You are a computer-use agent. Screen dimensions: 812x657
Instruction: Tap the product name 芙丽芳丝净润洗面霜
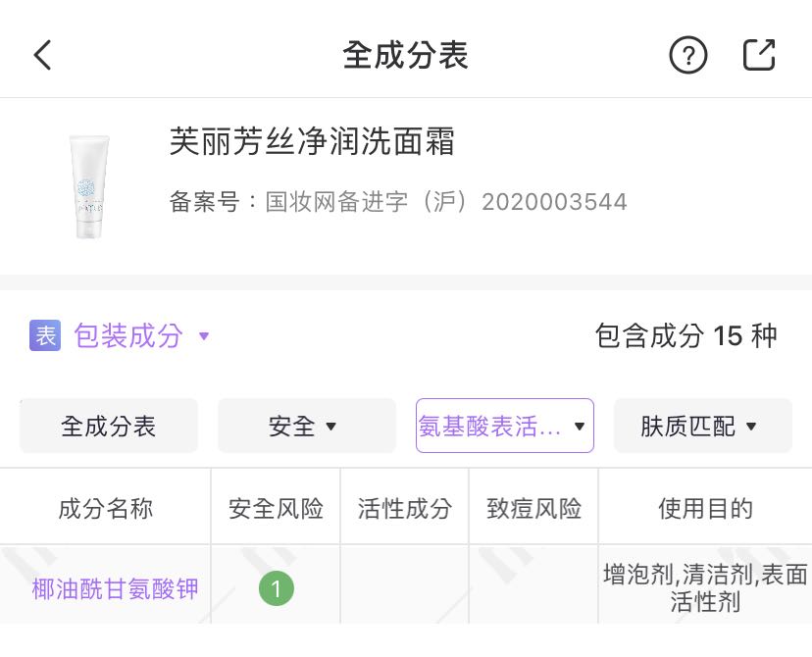pos(312,142)
